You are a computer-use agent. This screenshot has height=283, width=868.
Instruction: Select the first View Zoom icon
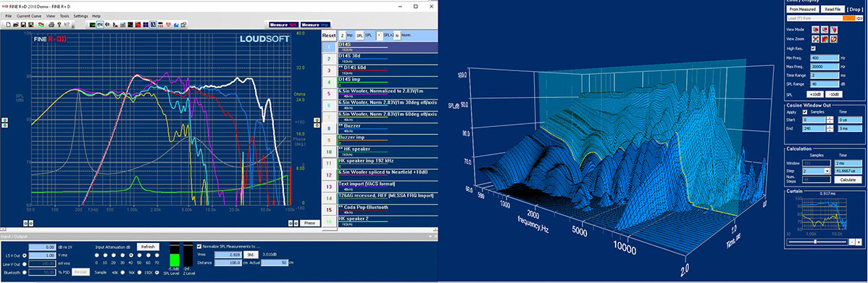coord(815,39)
